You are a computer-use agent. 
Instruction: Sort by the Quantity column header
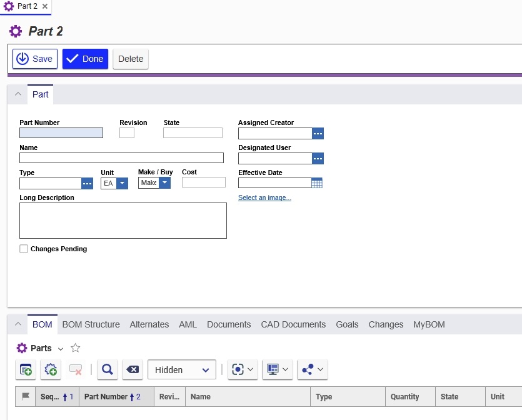pos(410,396)
